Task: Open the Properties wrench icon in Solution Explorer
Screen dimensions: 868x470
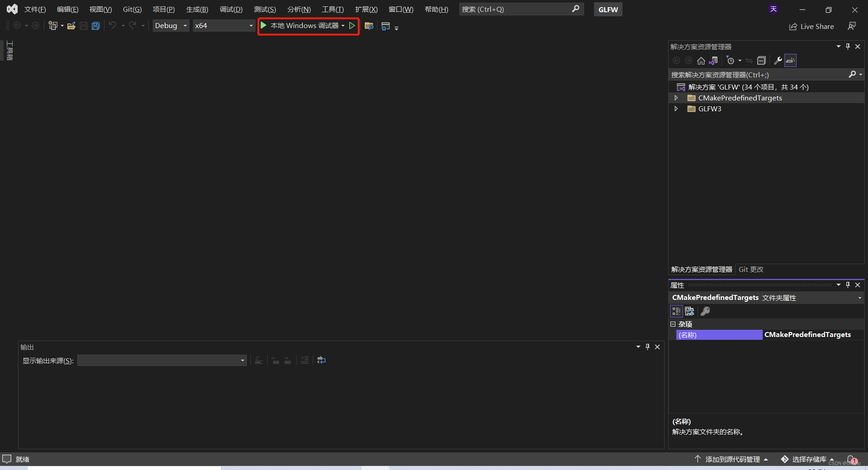Action: coord(778,60)
